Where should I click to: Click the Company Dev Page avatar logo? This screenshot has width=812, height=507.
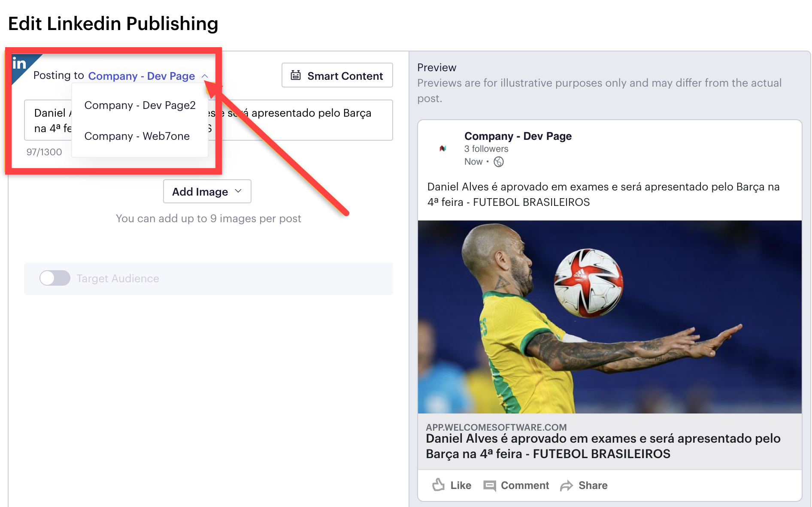click(x=443, y=148)
